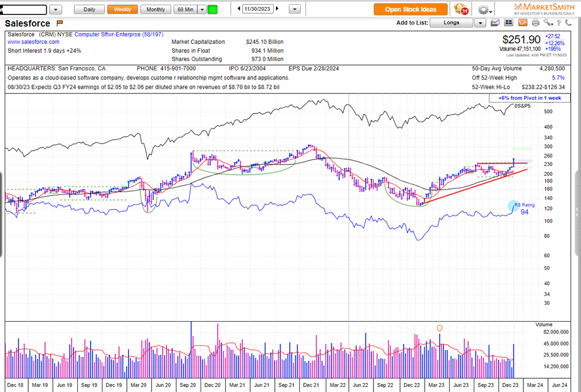Click the Shares Outstanding 973.0 Million value
581x392 pixels.
coord(267,59)
